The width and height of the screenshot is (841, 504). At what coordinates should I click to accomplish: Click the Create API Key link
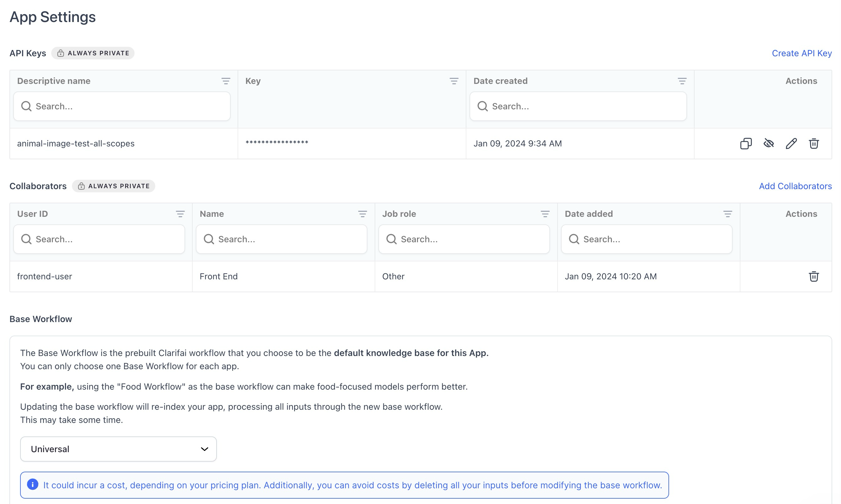pyautogui.click(x=802, y=53)
